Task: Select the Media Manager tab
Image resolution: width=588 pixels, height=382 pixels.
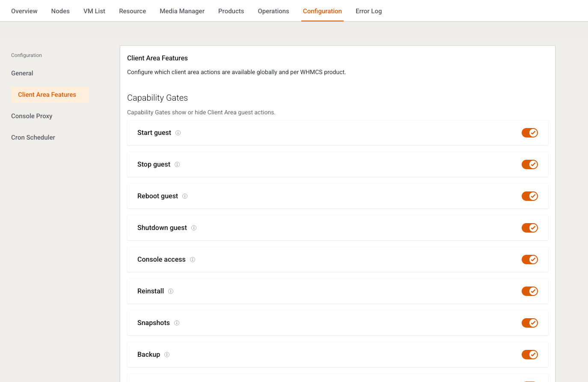Action: 182,11
